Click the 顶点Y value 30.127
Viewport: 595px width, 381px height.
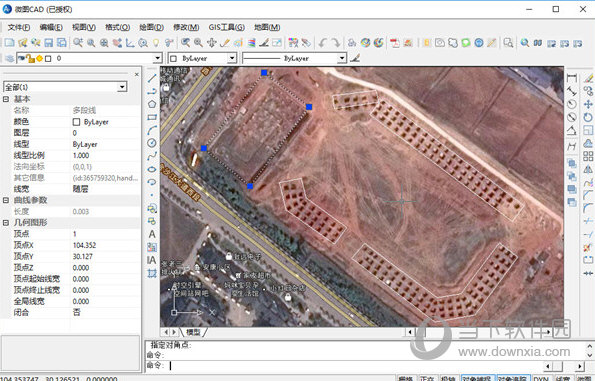[82, 257]
